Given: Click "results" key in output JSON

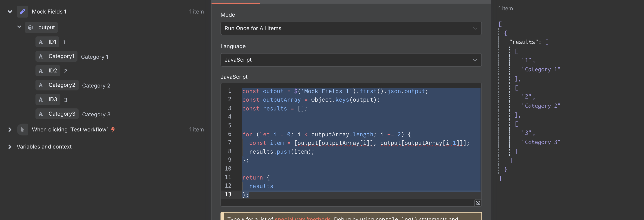Looking at the screenshot, I should pyautogui.click(x=523, y=42).
